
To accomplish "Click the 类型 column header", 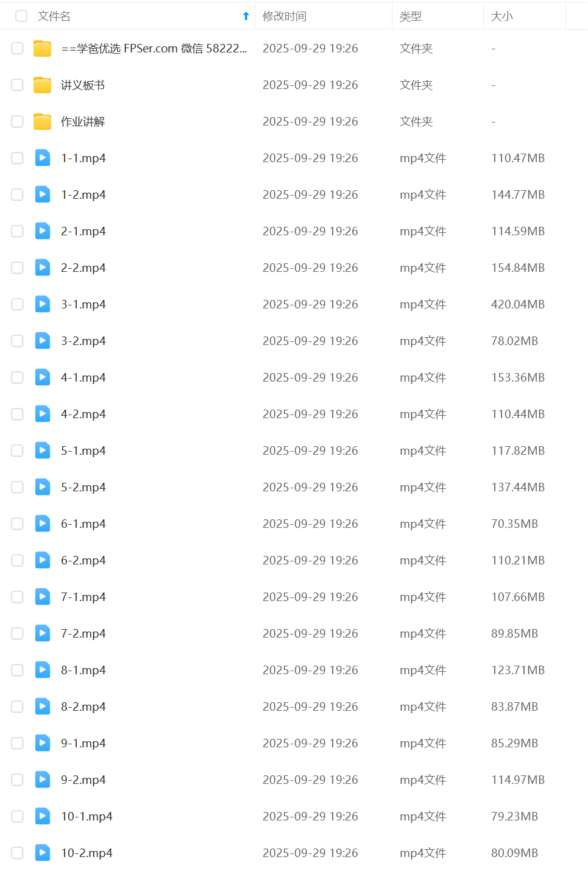I will pyautogui.click(x=411, y=16).
